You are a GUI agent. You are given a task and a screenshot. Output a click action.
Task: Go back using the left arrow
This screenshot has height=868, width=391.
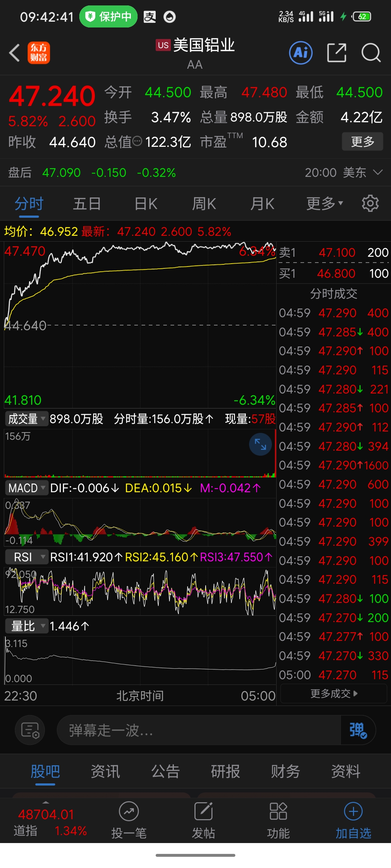pyautogui.click(x=14, y=53)
